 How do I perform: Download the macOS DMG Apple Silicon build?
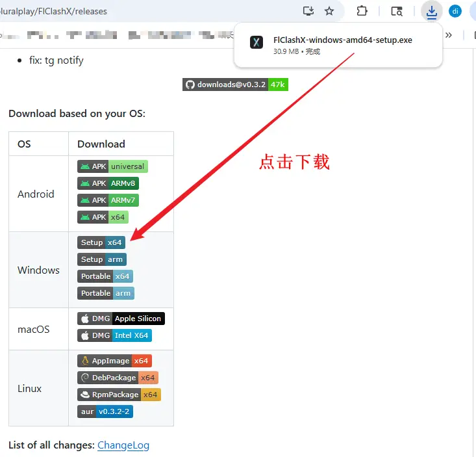click(x=121, y=319)
